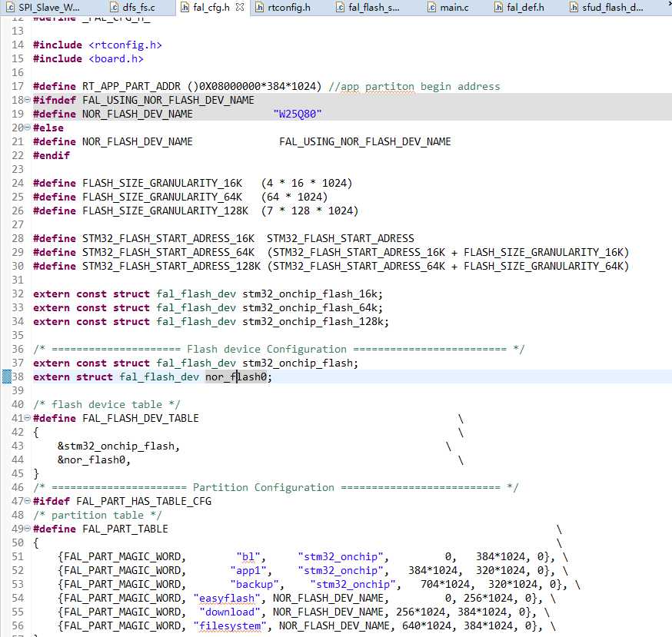This screenshot has width=672, height=637.
Task: Click line number 23 in the gutter
Action: [18, 169]
